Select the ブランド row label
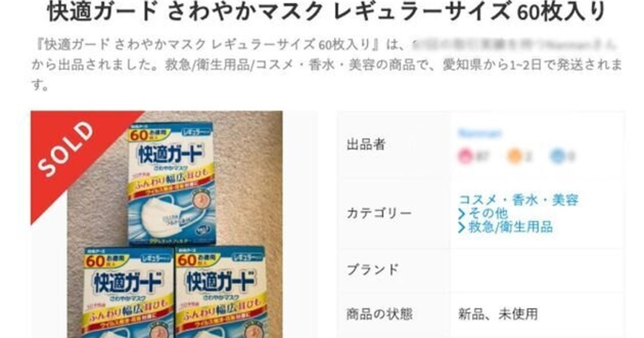The image size is (644, 338). tap(372, 269)
